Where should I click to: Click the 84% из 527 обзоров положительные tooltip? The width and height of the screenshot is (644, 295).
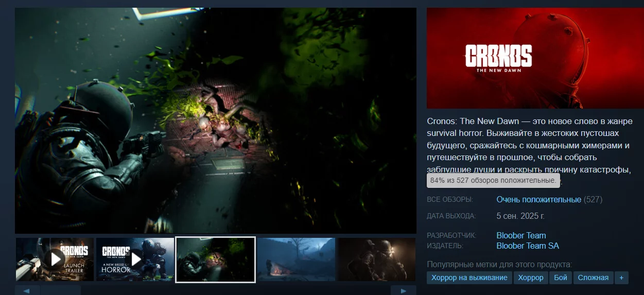coord(493,181)
